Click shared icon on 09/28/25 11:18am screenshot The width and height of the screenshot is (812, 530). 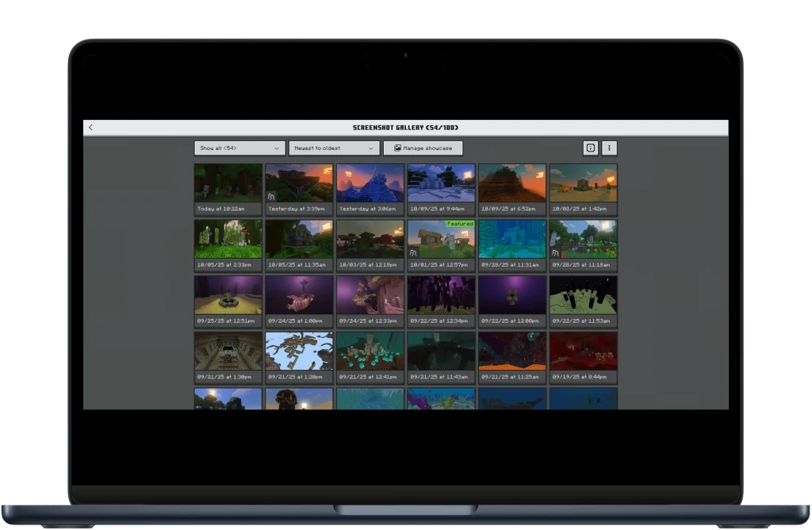(555, 253)
